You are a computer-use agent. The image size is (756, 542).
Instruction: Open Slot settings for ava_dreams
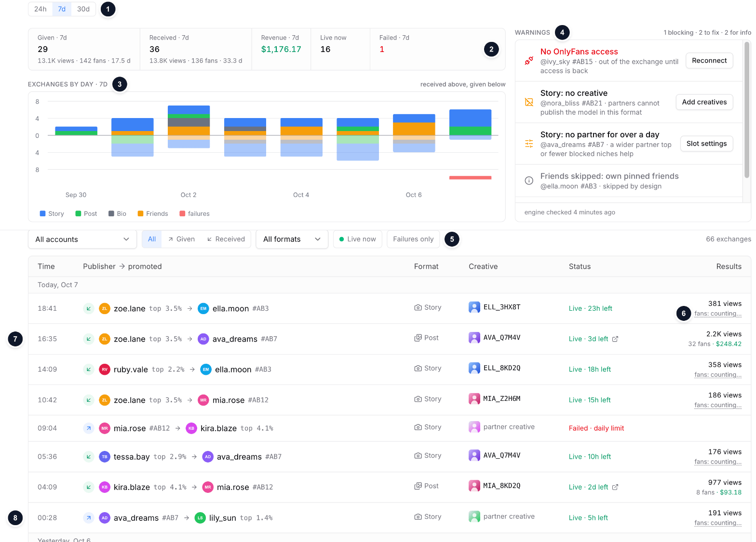click(x=706, y=144)
